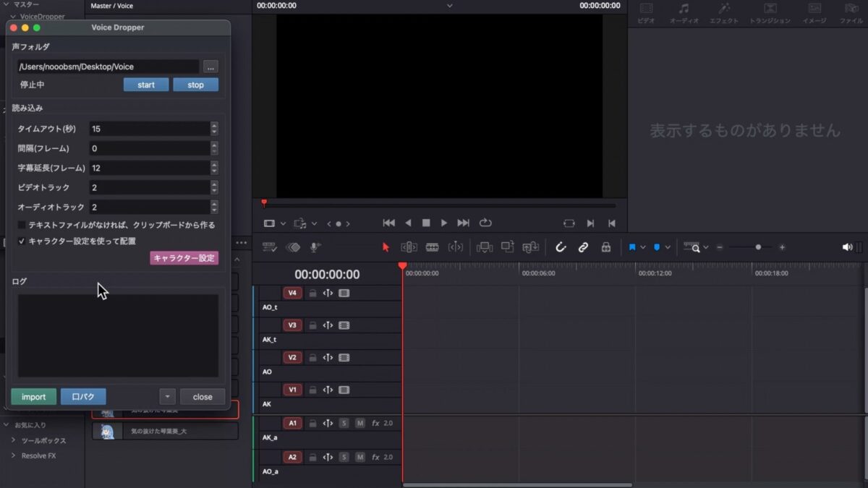Image resolution: width=868 pixels, height=488 pixels.
Task: Check the クリップボードから作る checkbox
Action: point(22,225)
